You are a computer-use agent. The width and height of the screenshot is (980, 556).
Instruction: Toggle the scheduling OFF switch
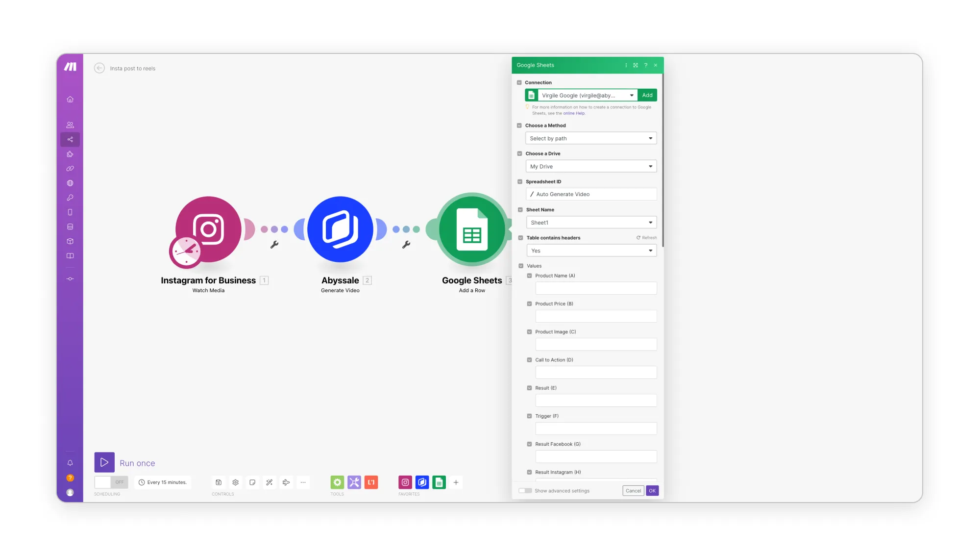pyautogui.click(x=111, y=482)
